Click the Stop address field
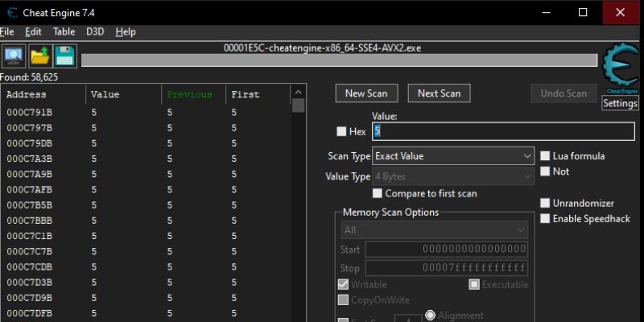This screenshot has width=644, height=322. [x=447, y=268]
